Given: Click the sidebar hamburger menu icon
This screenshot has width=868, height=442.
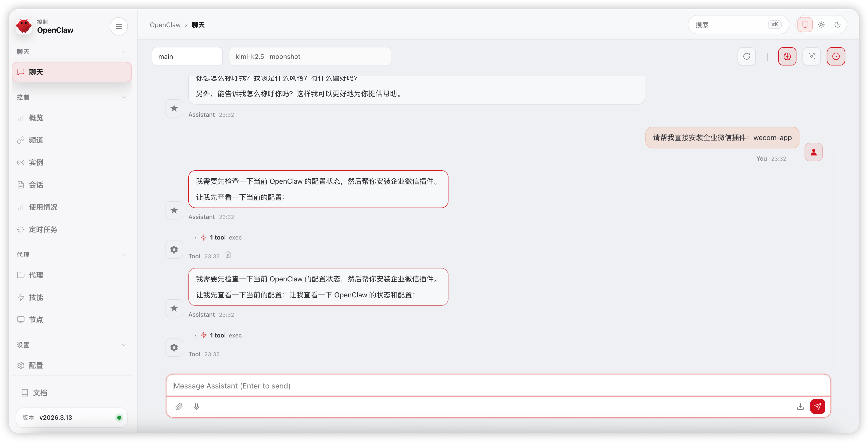Looking at the screenshot, I should point(119,26).
